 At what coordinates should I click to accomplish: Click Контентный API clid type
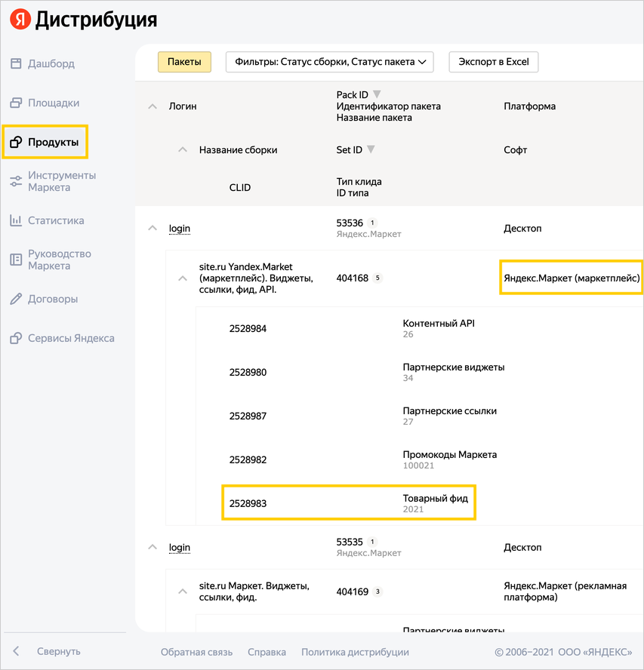(x=439, y=324)
